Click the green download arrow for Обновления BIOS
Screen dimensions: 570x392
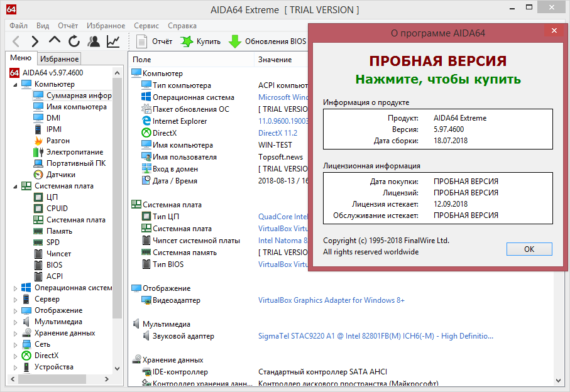(x=235, y=41)
